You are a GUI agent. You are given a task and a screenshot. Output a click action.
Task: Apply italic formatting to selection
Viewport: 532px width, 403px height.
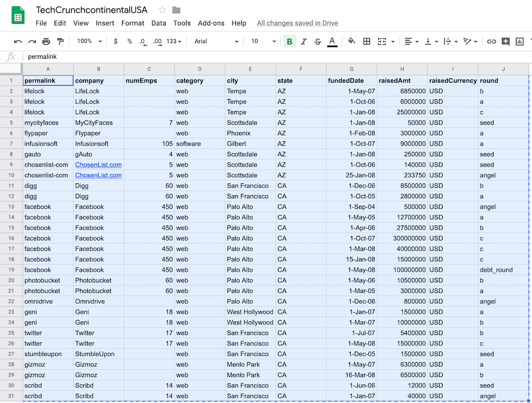(303, 41)
